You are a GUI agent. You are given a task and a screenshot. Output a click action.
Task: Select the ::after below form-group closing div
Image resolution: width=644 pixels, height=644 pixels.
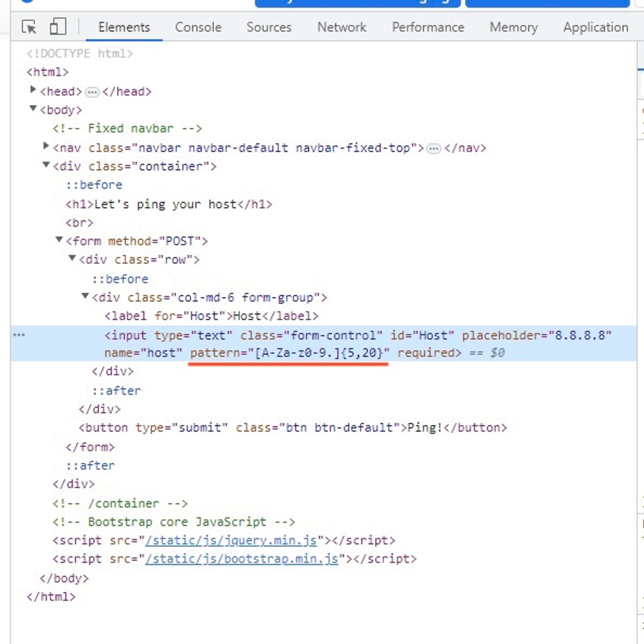tap(116, 391)
